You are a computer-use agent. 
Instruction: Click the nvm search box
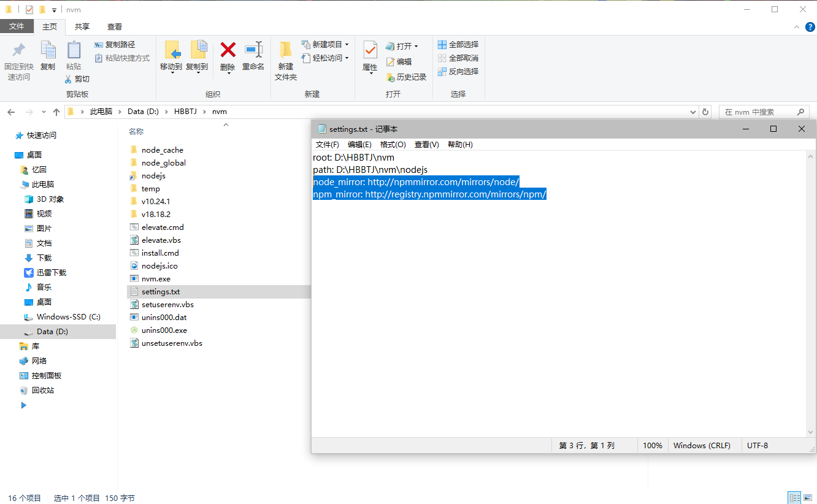point(759,112)
